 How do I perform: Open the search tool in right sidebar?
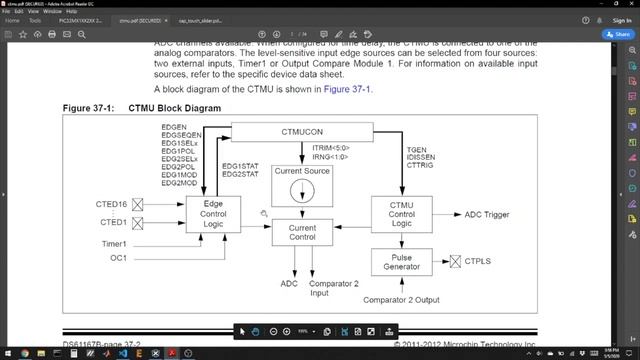point(632,50)
